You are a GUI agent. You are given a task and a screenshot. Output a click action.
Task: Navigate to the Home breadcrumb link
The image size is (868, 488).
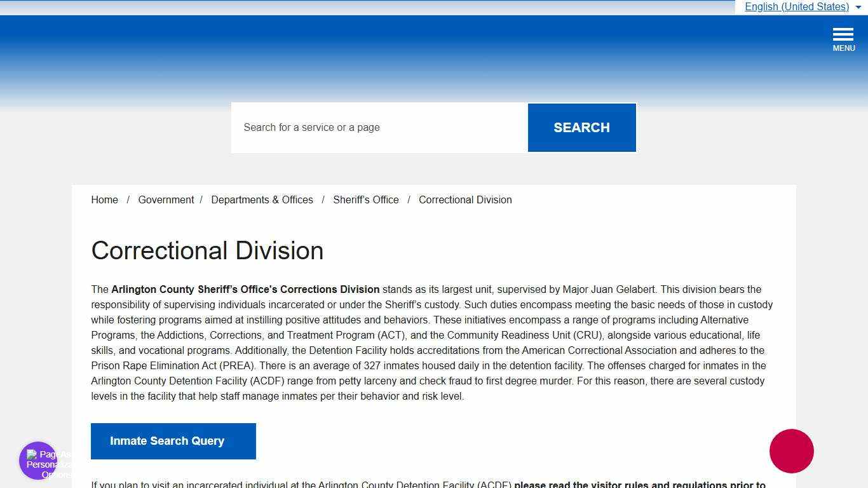click(104, 200)
